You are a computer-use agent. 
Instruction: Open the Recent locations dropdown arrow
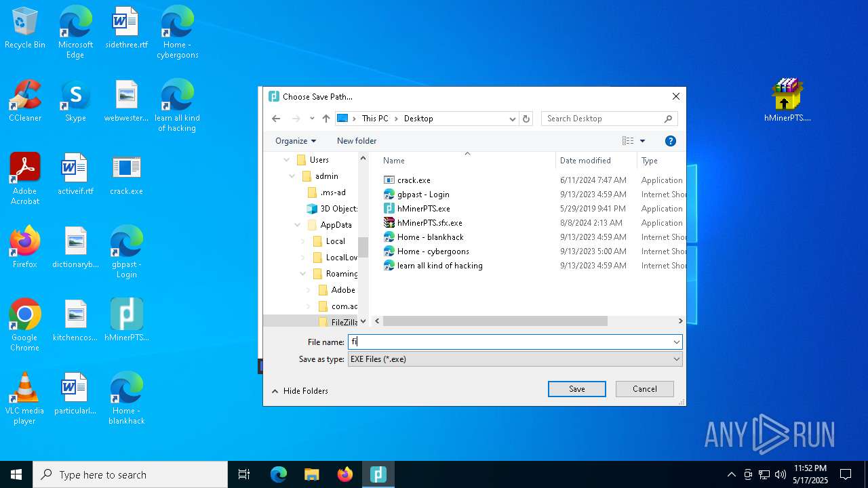pos(312,119)
